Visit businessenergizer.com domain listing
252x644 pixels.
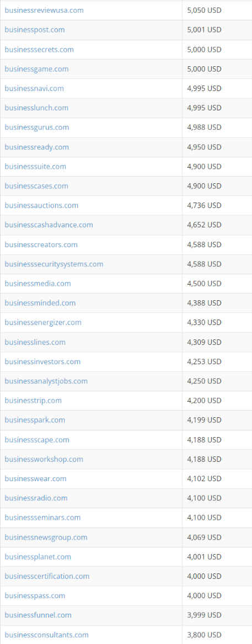coord(43,322)
